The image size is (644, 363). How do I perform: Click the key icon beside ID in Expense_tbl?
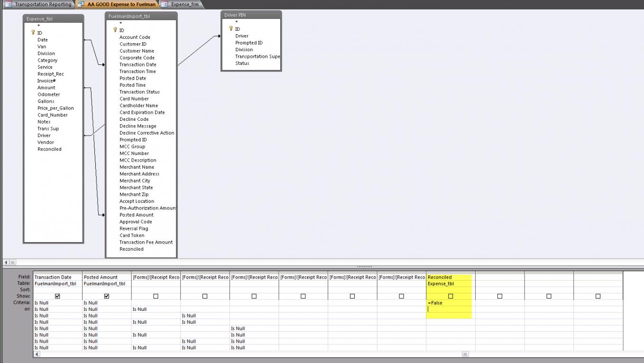click(x=33, y=33)
